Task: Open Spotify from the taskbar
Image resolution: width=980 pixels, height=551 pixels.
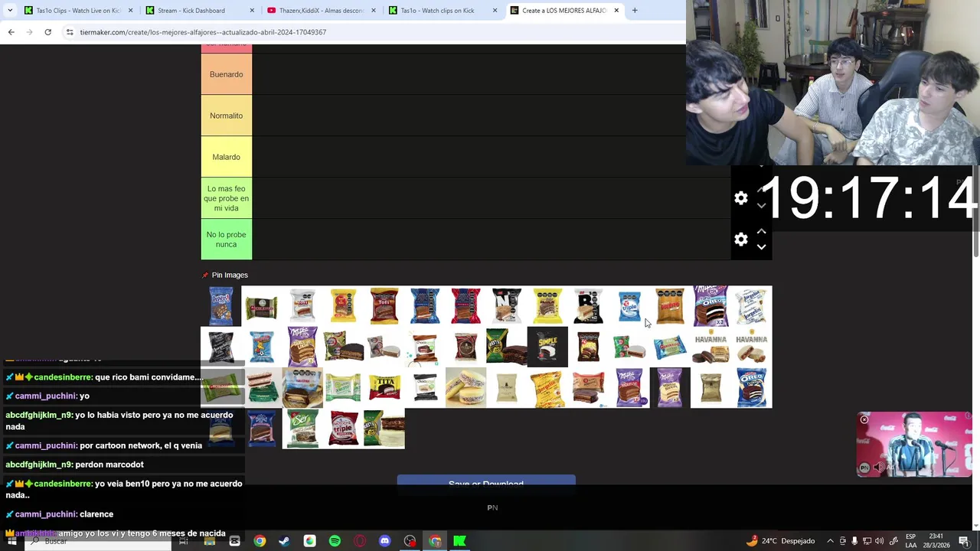Action: [335, 541]
